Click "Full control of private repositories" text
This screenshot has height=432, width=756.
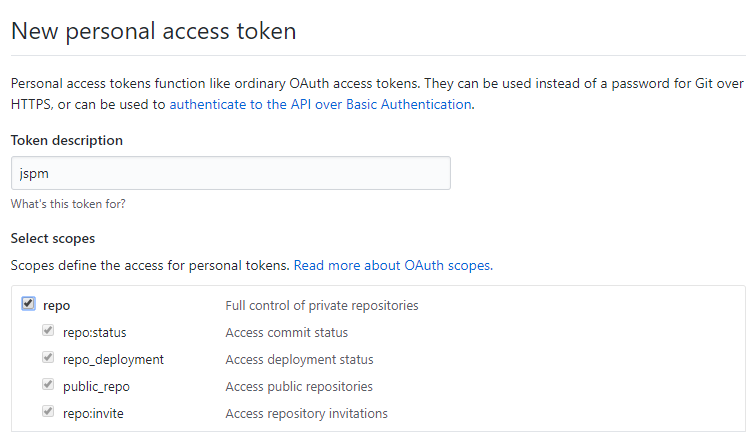[322, 306]
